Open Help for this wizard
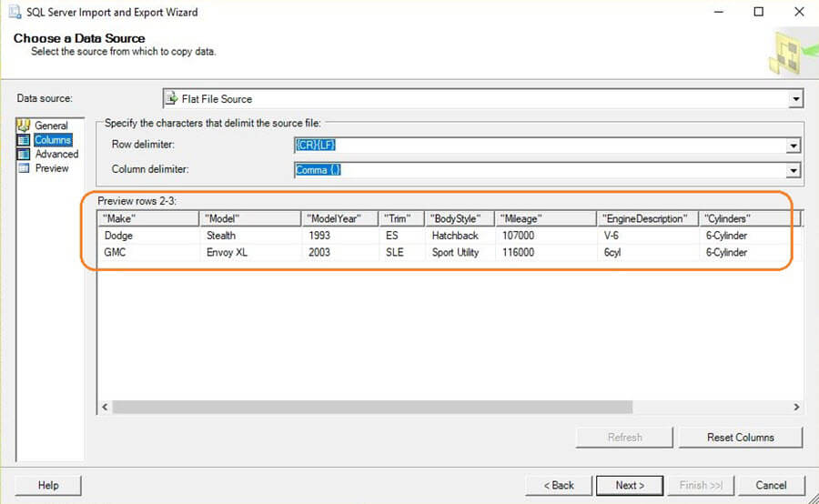 click(48, 485)
